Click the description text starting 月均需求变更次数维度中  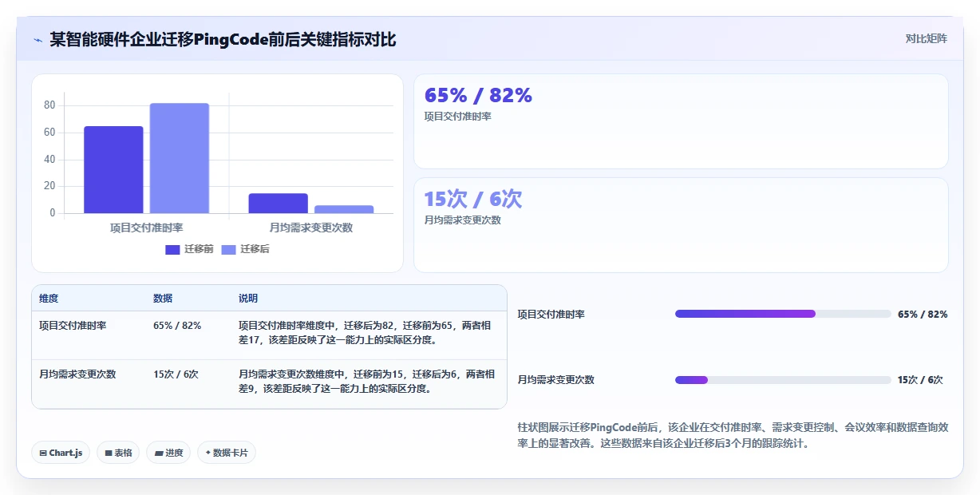click(367, 381)
